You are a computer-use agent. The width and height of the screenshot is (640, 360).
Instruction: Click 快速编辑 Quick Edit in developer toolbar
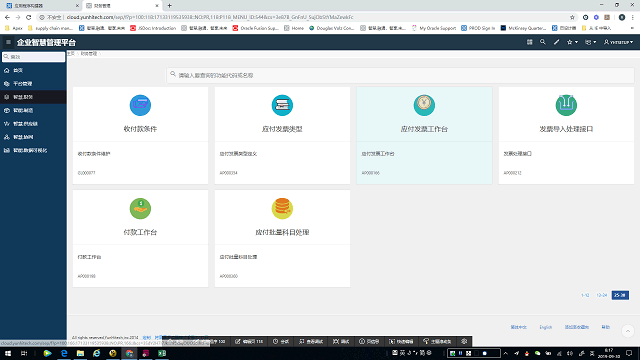(x=401, y=341)
